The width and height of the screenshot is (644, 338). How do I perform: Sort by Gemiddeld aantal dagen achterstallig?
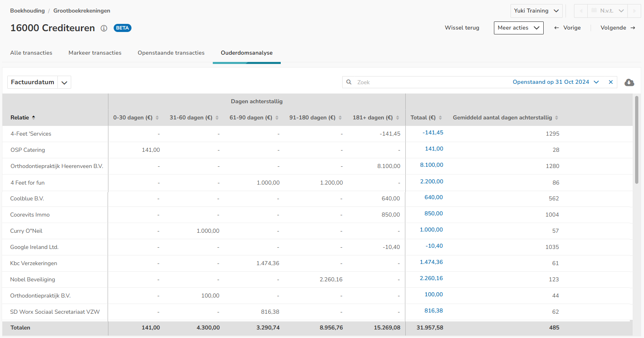click(556, 118)
